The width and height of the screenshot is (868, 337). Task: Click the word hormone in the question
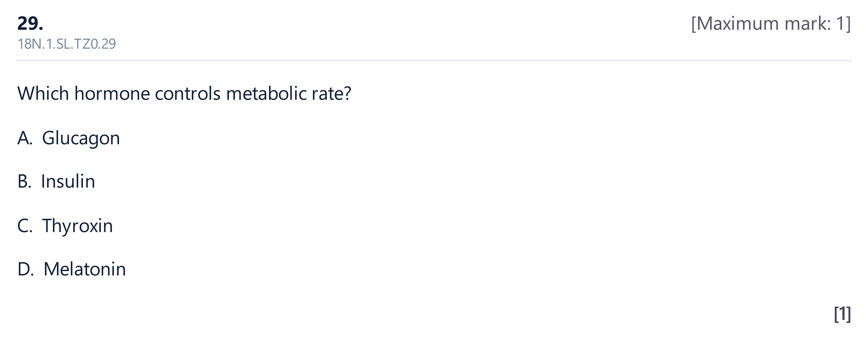[112, 93]
